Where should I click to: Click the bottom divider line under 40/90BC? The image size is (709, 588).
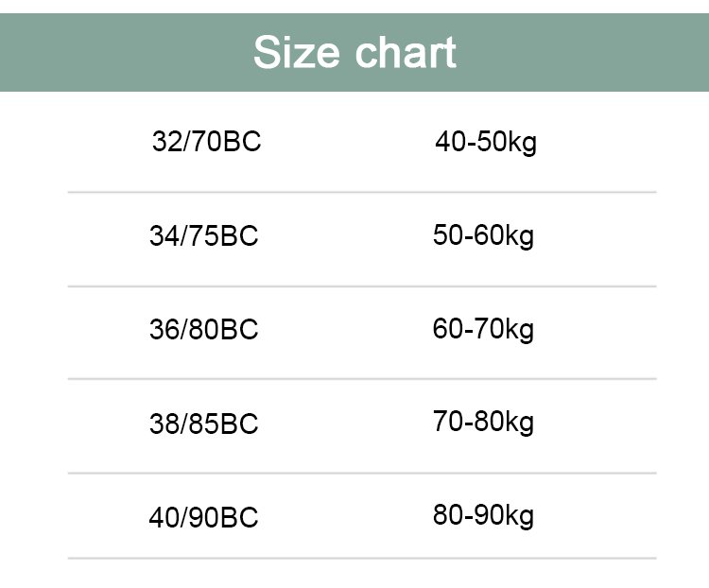(x=362, y=559)
